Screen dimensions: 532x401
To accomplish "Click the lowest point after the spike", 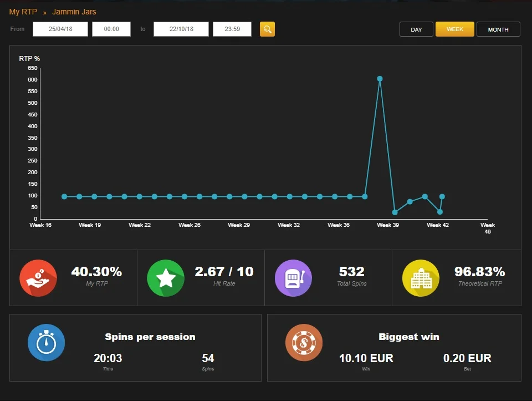I will pos(395,212).
